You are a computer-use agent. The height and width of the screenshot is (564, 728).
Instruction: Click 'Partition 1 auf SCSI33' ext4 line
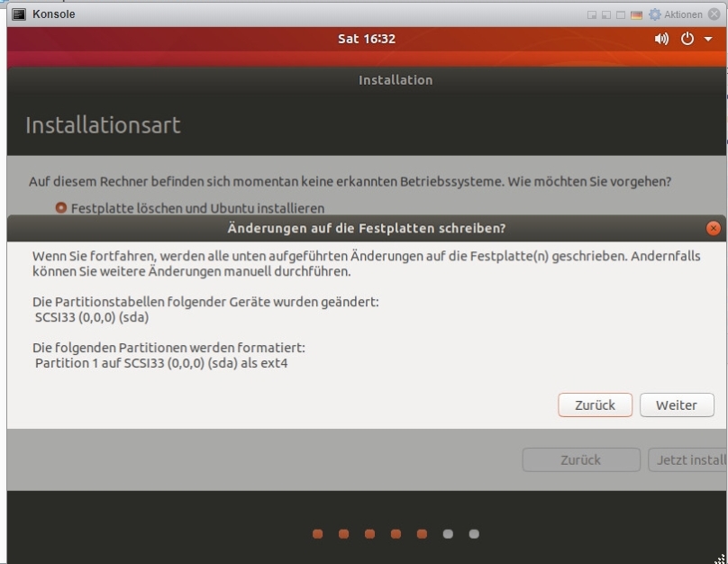[161, 363]
